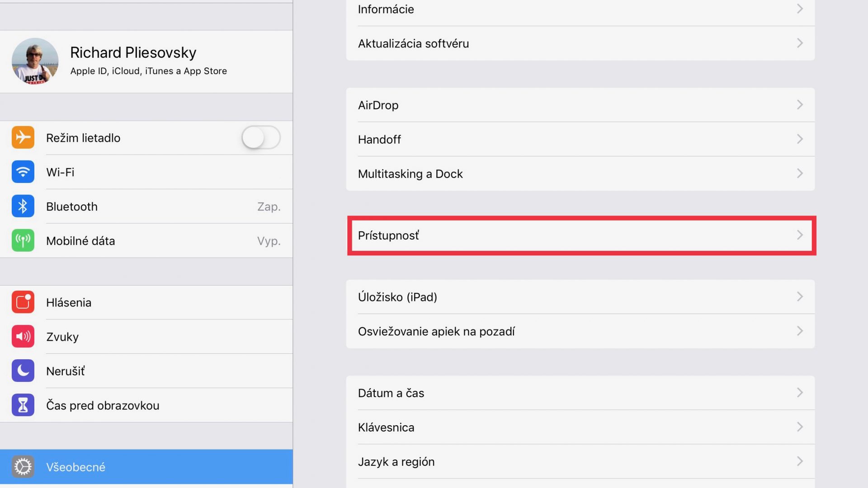This screenshot has width=868, height=488.
Task: Tap the Nerušiť moon icon
Action: pyautogui.click(x=23, y=371)
